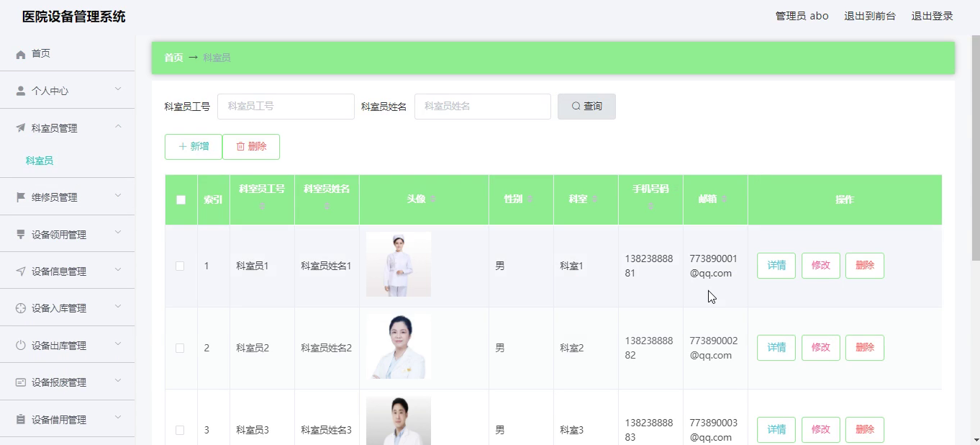980x445 pixels.
Task: Open 详情 for 科室员2
Action: click(x=776, y=348)
